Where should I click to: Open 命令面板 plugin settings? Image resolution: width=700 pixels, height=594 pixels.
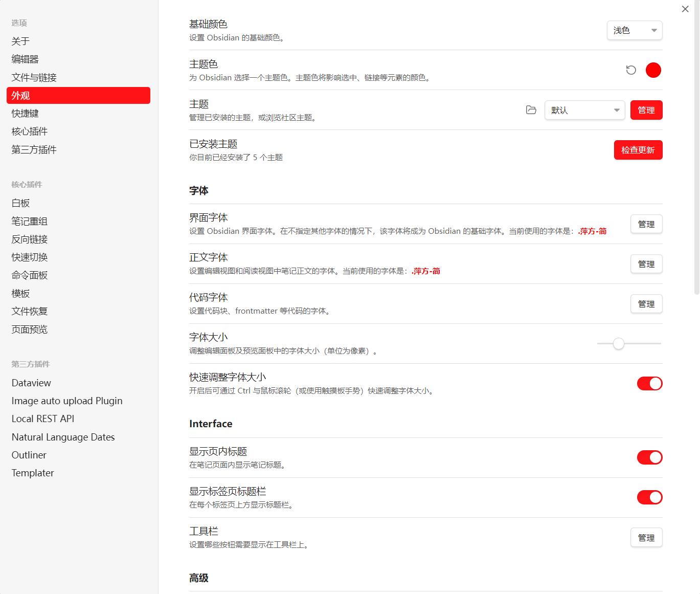point(78,275)
